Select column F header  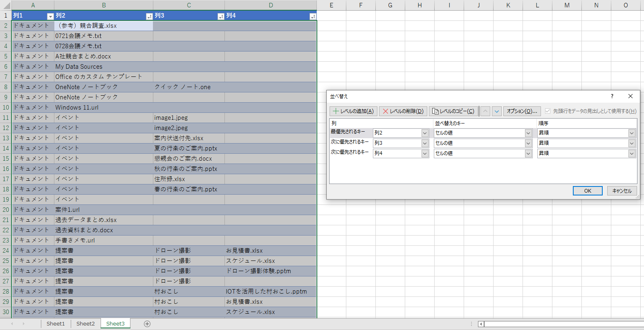pos(361,5)
